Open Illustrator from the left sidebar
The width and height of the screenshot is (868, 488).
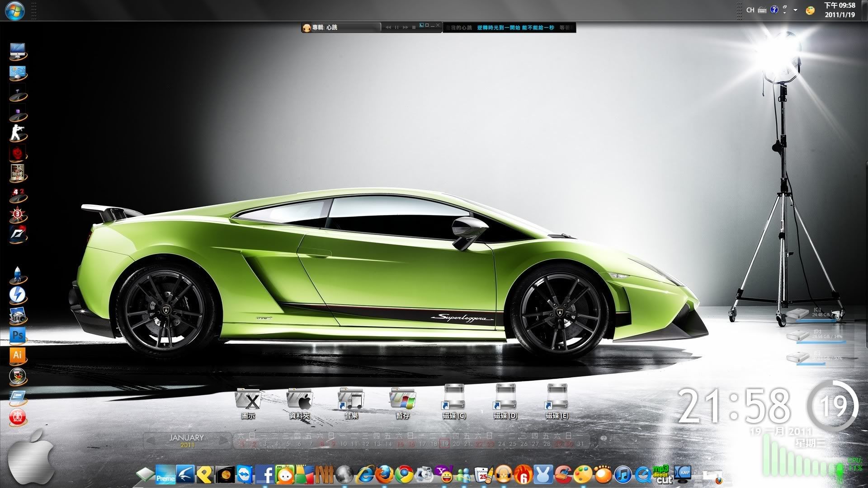[x=18, y=356]
